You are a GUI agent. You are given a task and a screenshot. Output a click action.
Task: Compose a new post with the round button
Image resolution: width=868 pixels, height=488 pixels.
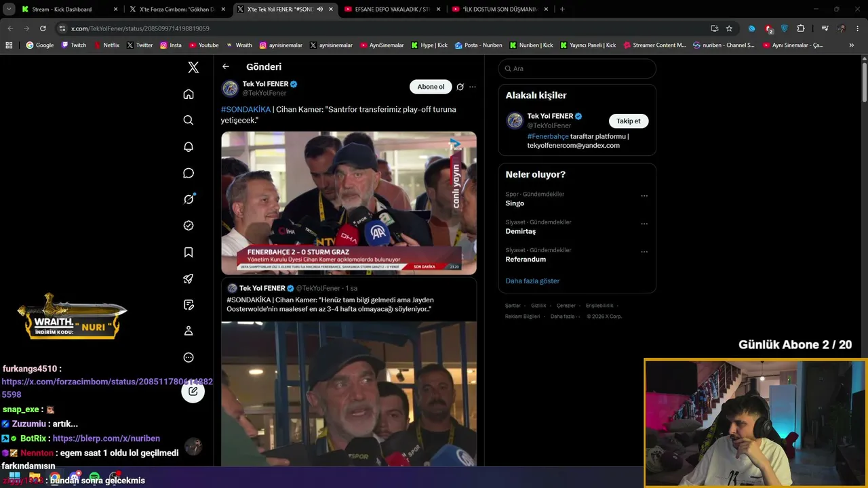[x=193, y=391]
